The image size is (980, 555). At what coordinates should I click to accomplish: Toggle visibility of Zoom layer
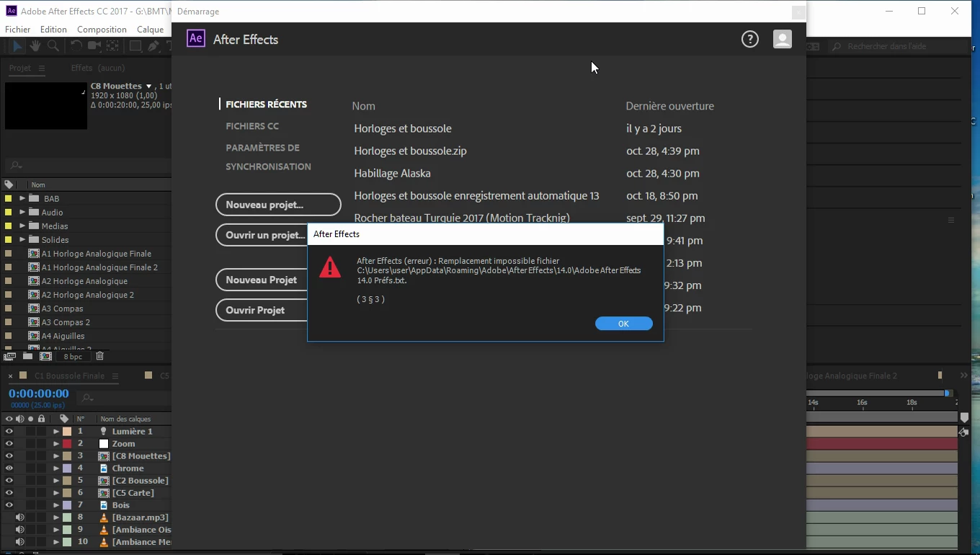(9, 443)
